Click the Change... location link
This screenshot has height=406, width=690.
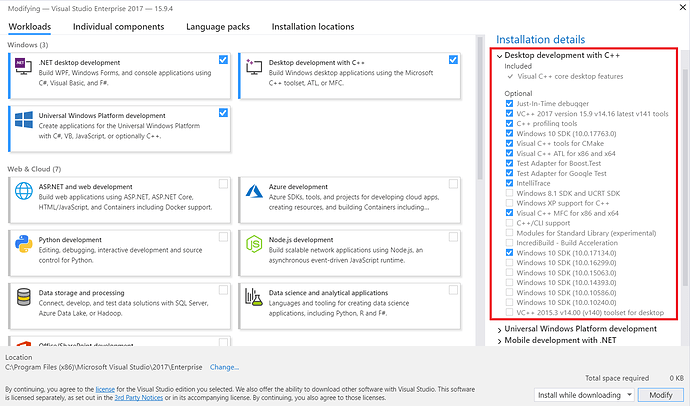pos(224,367)
